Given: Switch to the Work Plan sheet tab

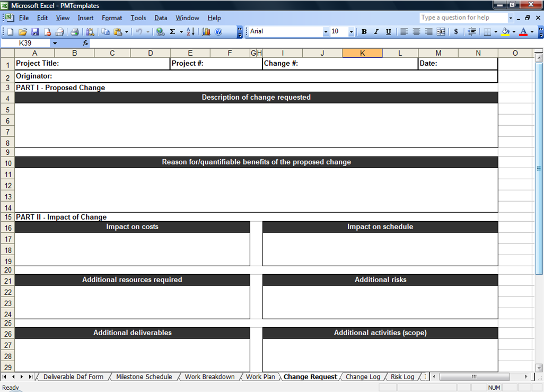Looking at the screenshot, I should [260, 377].
